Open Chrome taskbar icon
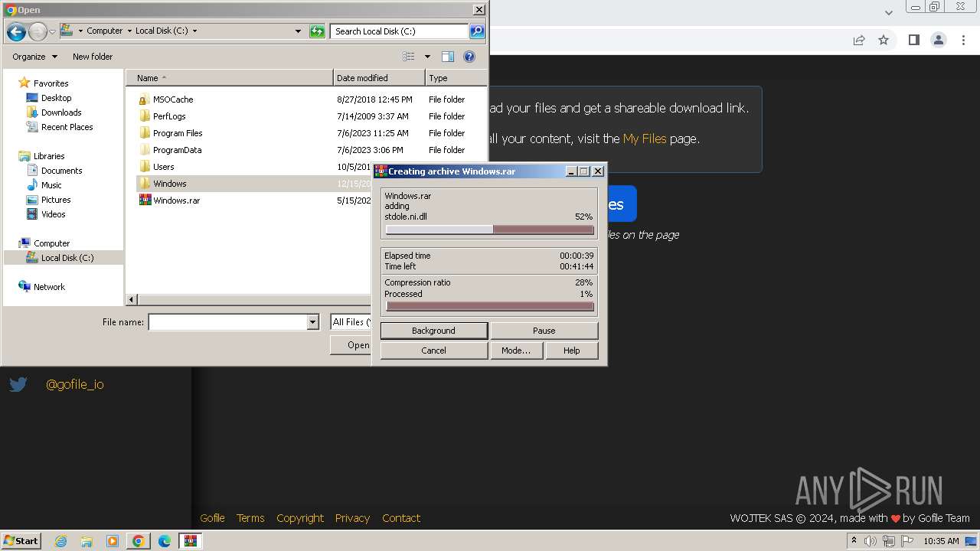The height and width of the screenshot is (551, 980). 138,541
